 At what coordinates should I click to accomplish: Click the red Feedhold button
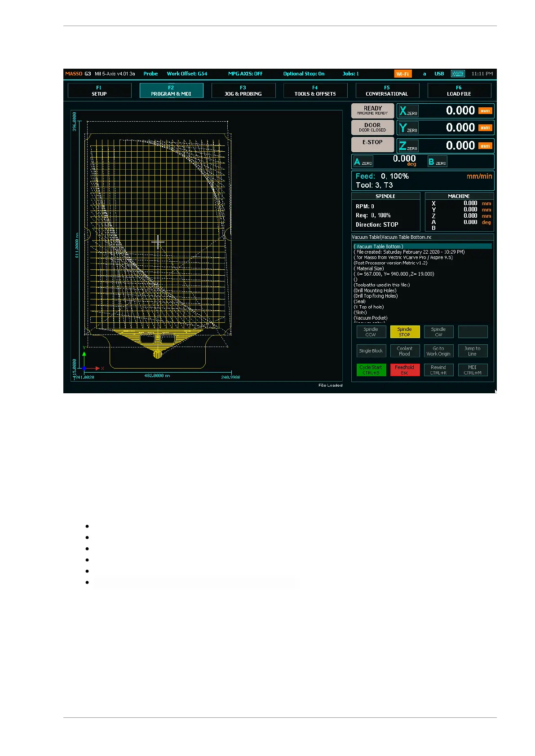tap(405, 370)
